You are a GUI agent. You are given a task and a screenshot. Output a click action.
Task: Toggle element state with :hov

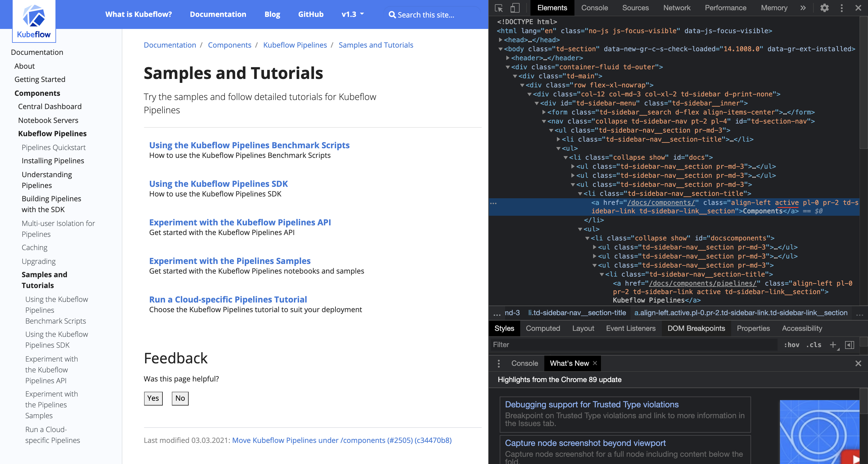coord(792,344)
